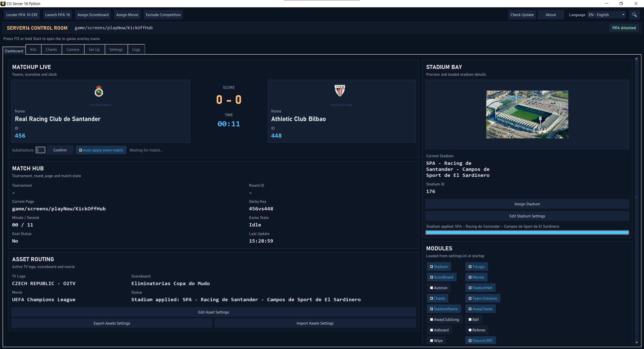The height and width of the screenshot is (349, 644).
Task: Switch to the Chants tab
Action: click(x=51, y=49)
